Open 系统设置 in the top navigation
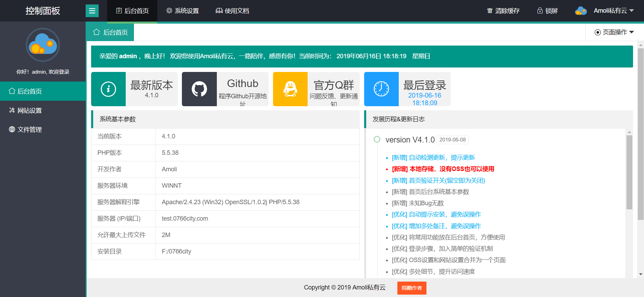 183,11
